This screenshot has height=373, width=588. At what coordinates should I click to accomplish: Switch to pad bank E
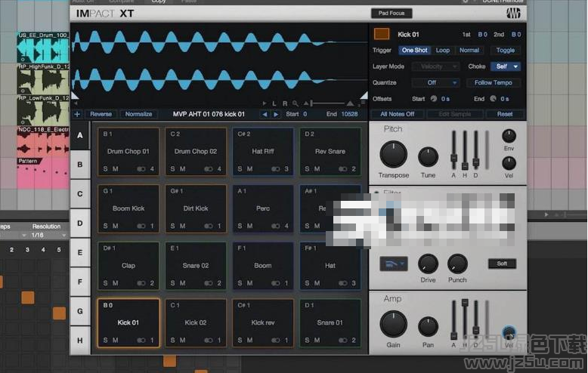click(x=80, y=252)
